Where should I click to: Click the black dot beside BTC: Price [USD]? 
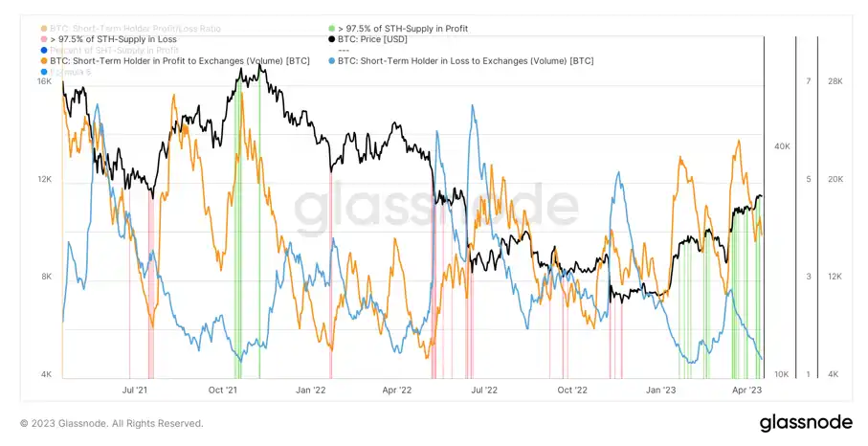pyautogui.click(x=331, y=39)
